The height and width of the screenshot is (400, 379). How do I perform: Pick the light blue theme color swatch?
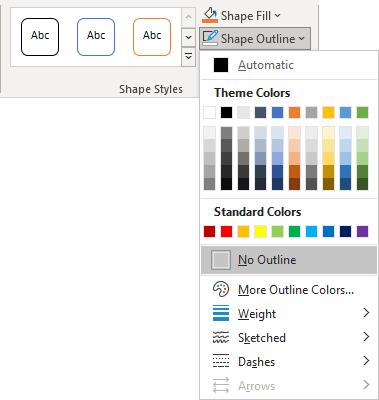[x=345, y=113]
